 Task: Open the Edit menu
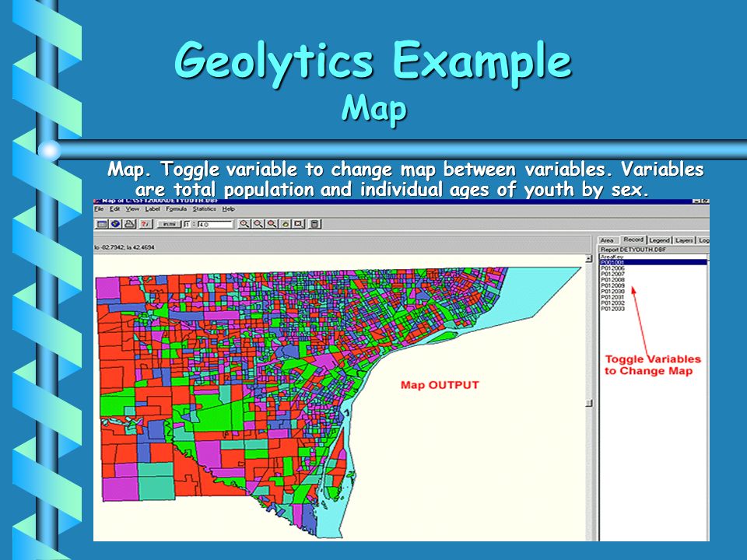coord(115,209)
